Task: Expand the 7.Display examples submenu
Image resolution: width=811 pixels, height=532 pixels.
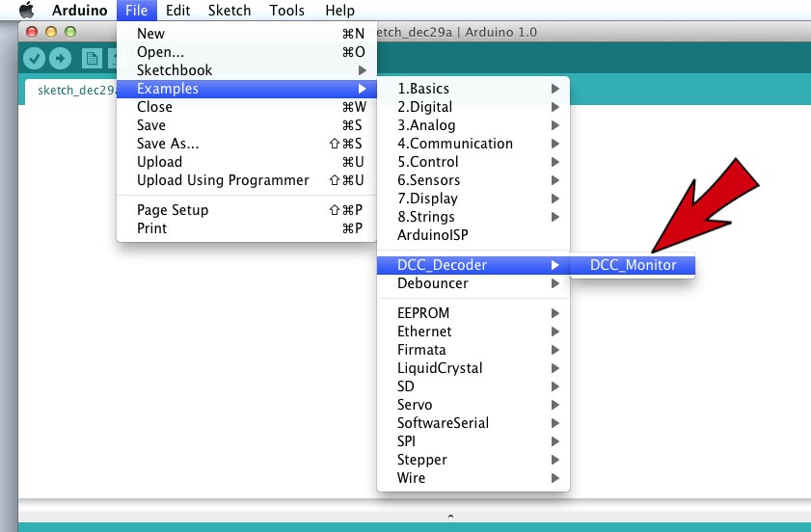Action: point(473,198)
